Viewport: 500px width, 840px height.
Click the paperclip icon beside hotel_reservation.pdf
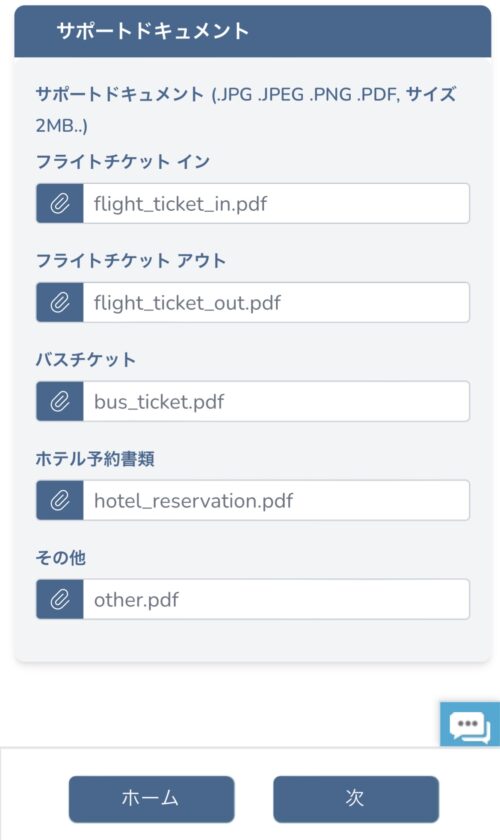pos(59,500)
